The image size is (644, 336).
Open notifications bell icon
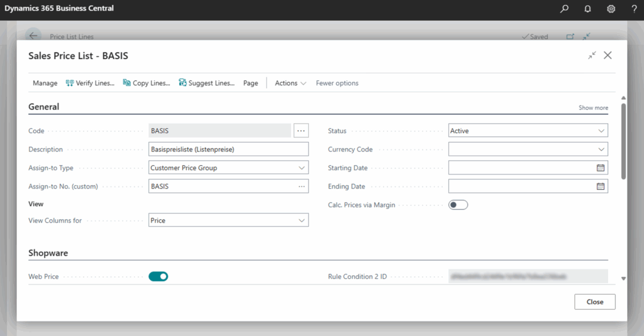click(588, 9)
